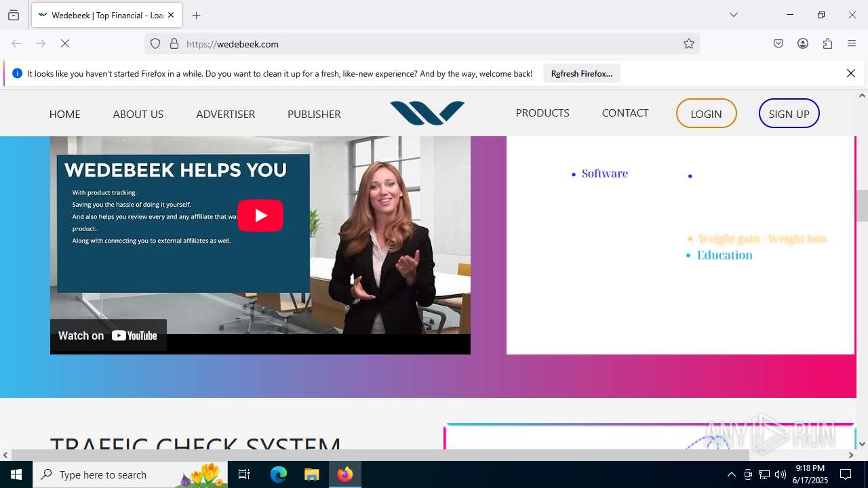Open Firefox account icon
The height and width of the screenshot is (488, 868).
(803, 43)
